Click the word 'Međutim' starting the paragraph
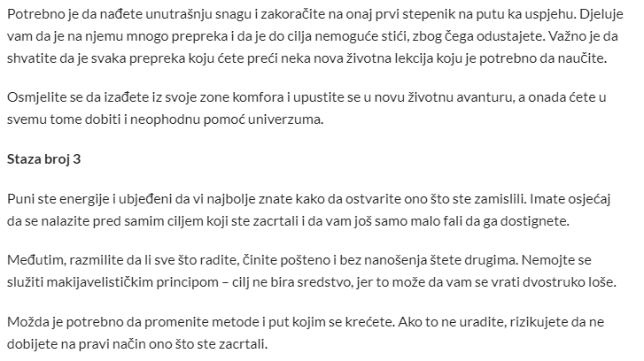644x361 pixels. tap(36, 260)
